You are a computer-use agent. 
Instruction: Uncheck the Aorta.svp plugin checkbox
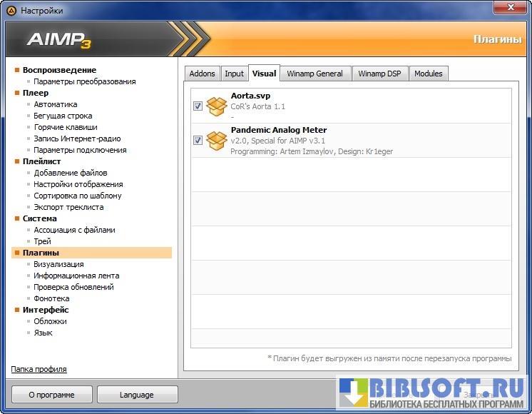pyautogui.click(x=198, y=106)
